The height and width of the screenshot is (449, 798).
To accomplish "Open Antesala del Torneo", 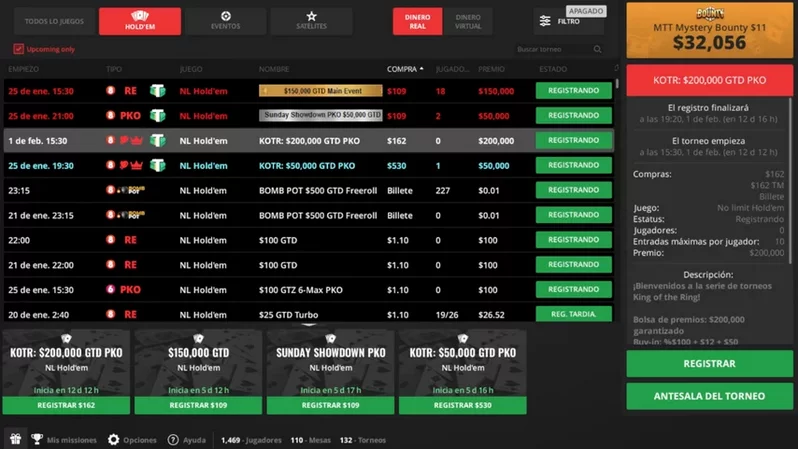I will 709,396.
